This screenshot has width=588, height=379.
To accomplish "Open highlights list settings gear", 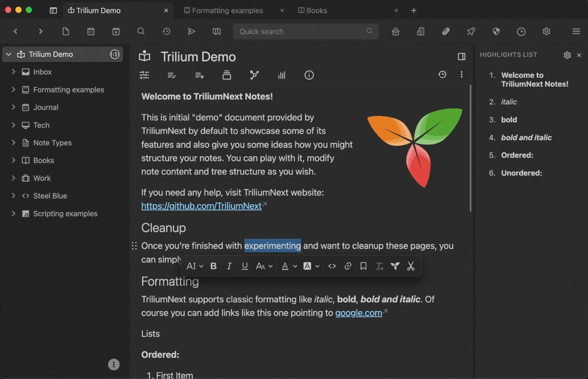I will coord(567,55).
